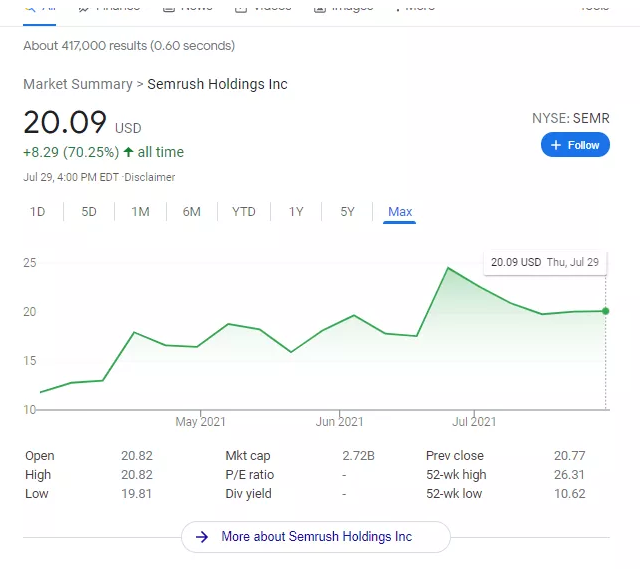Image resolution: width=640 pixels, height=569 pixels.
Task: Click the magnifier icon of the All tab
Action: click(x=30, y=5)
